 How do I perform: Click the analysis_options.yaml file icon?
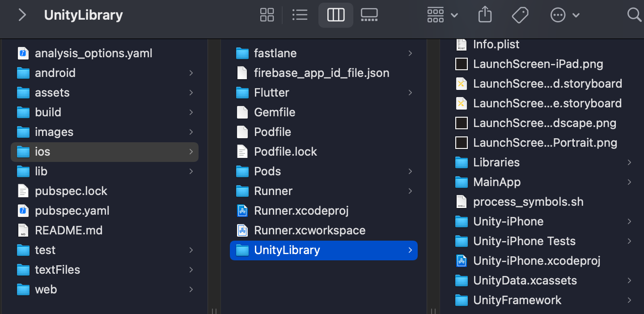(23, 53)
